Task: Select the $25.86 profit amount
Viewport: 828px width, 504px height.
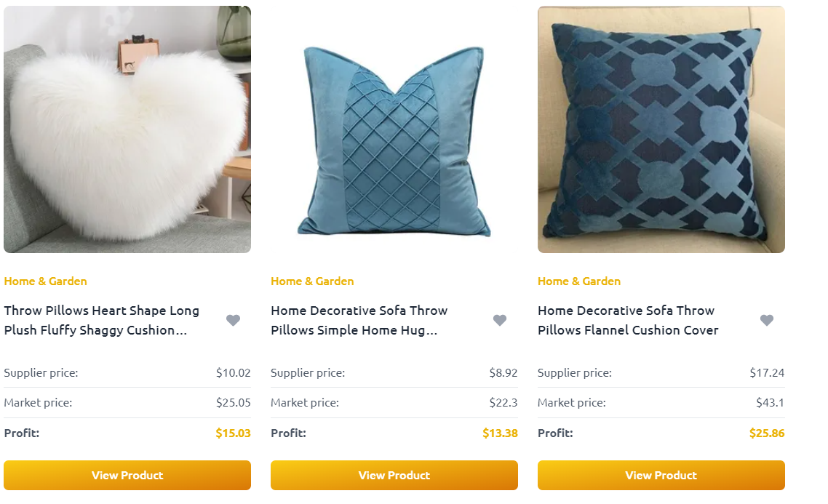Action: click(x=767, y=433)
